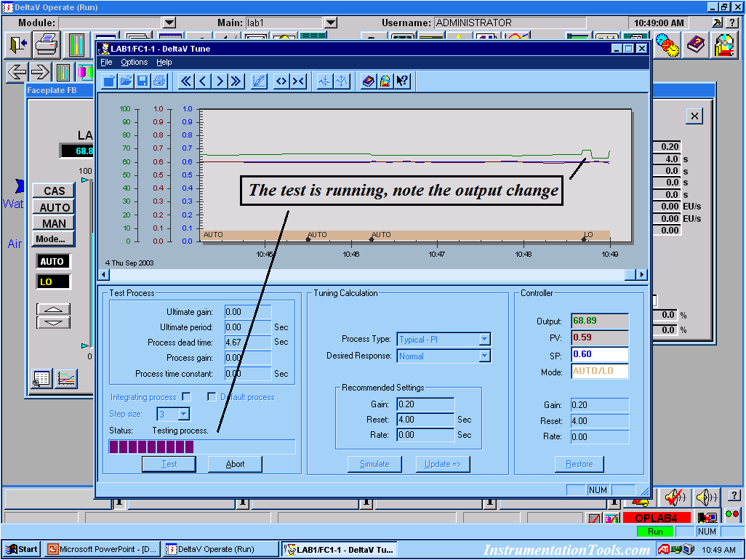Click the faceplate up increment arrow

click(x=53, y=309)
